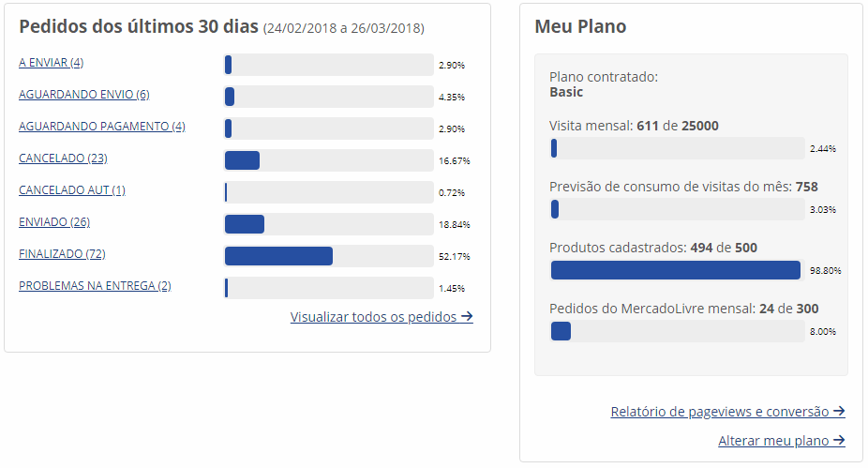Viewport: 868px width, 468px height.
Task: View PROBLEMAS NA ENTREGA (2) orders
Action: [x=95, y=286]
